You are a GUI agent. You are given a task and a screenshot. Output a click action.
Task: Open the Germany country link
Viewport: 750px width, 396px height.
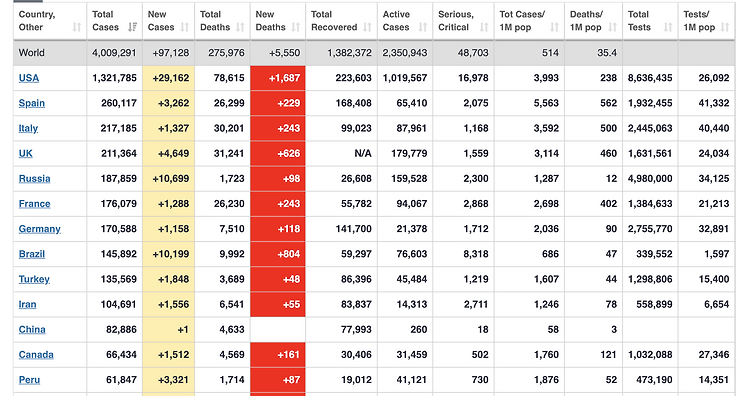point(40,229)
